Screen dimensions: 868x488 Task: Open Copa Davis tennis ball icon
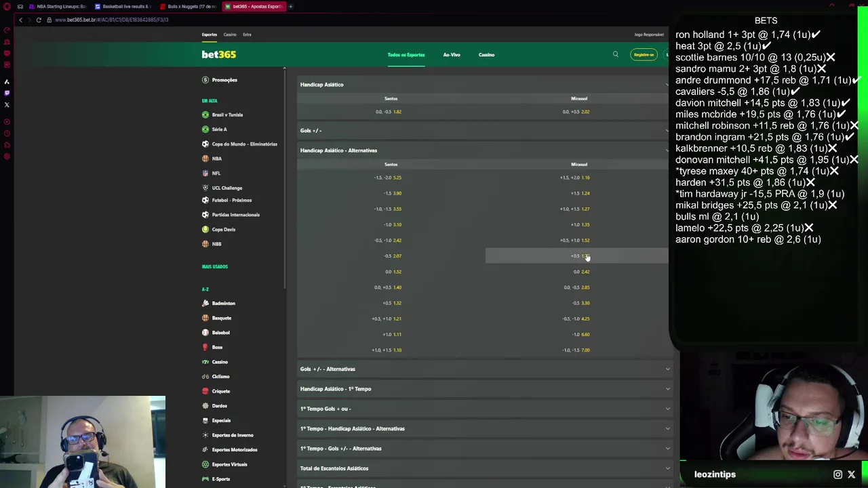tap(205, 230)
